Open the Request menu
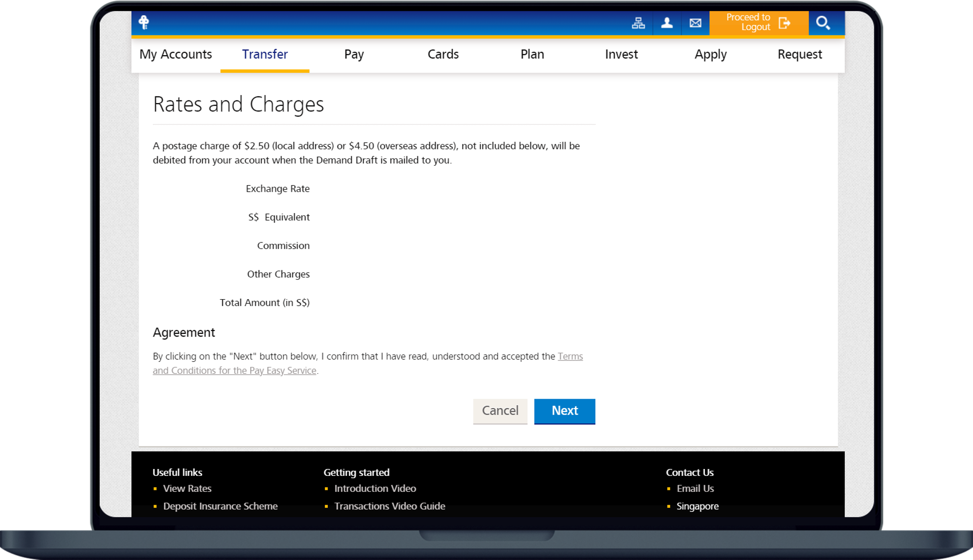The width and height of the screenshot is (973, 560). (800, 54)
